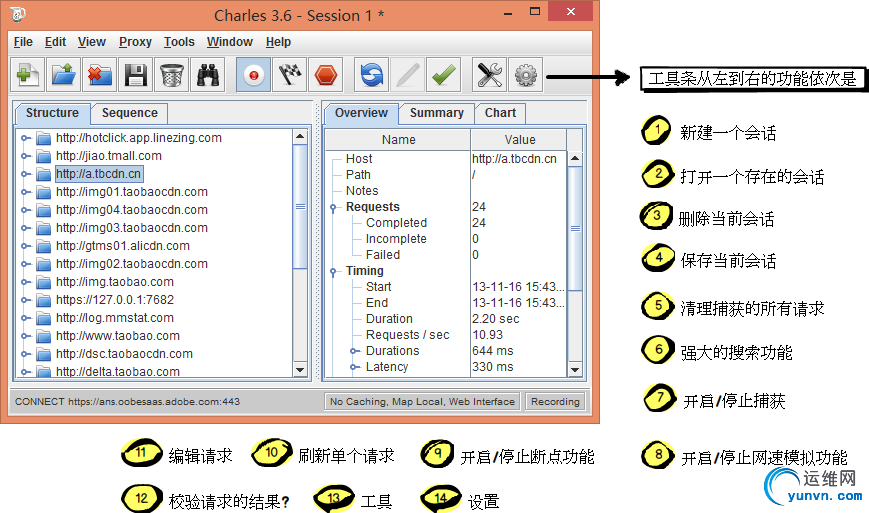
Task: Click the green checkmark validate icon
Action: [x=443, y=74]
